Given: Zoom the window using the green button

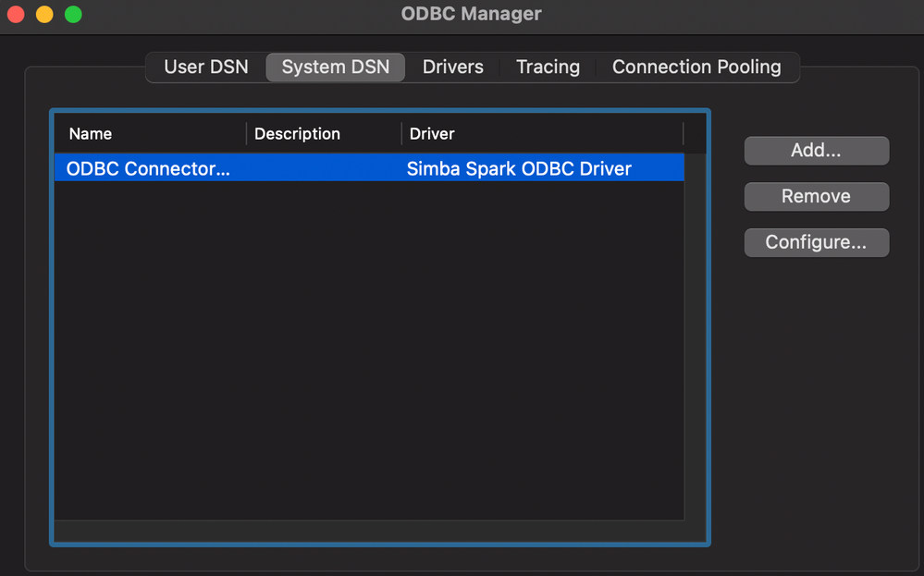Looking at the screenshot, I should [73, 15].
